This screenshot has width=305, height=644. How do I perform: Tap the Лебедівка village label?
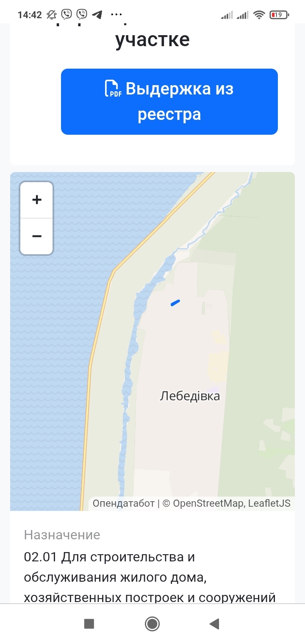pyautogui.click(x=190, y=396)
